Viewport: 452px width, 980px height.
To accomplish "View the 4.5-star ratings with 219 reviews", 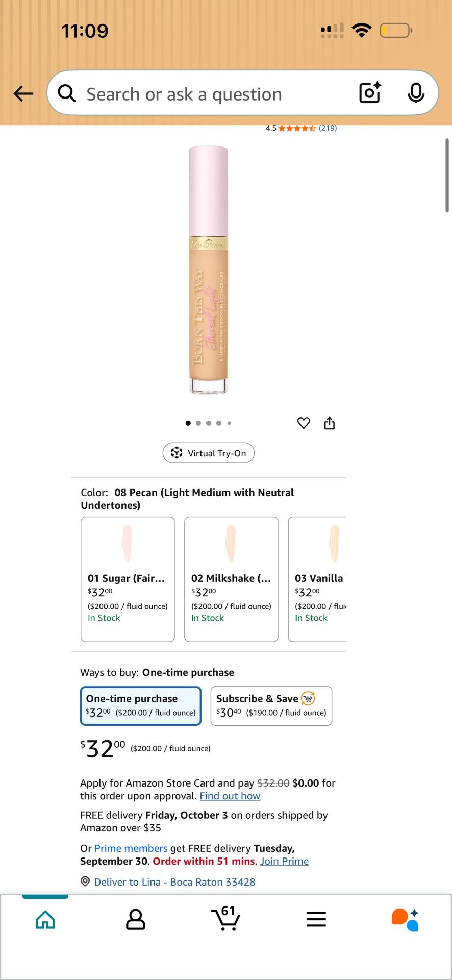I will 300,128.
